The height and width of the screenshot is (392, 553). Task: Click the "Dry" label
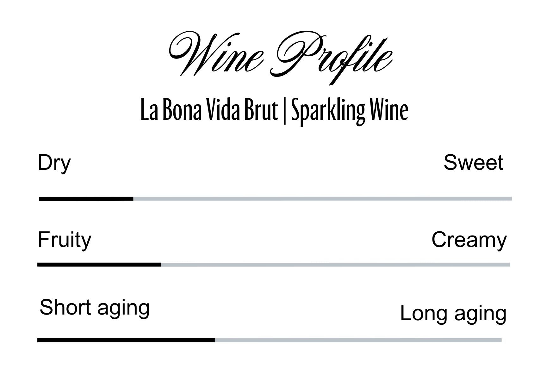[x=54, y=163]
